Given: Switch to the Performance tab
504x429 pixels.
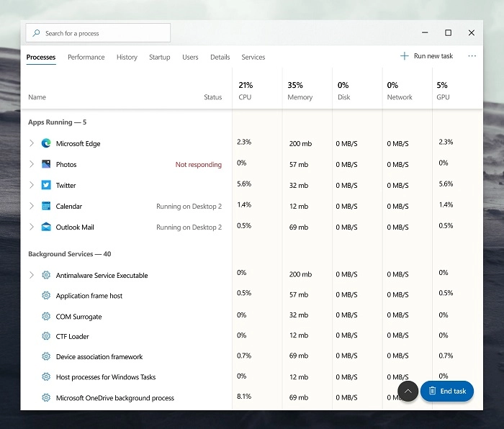Looking at the screenshot, I should pos(86,57).
